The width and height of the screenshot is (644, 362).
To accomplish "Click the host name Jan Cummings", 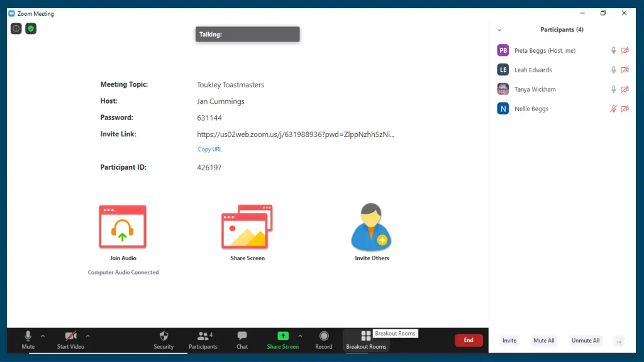I will 221,101.
